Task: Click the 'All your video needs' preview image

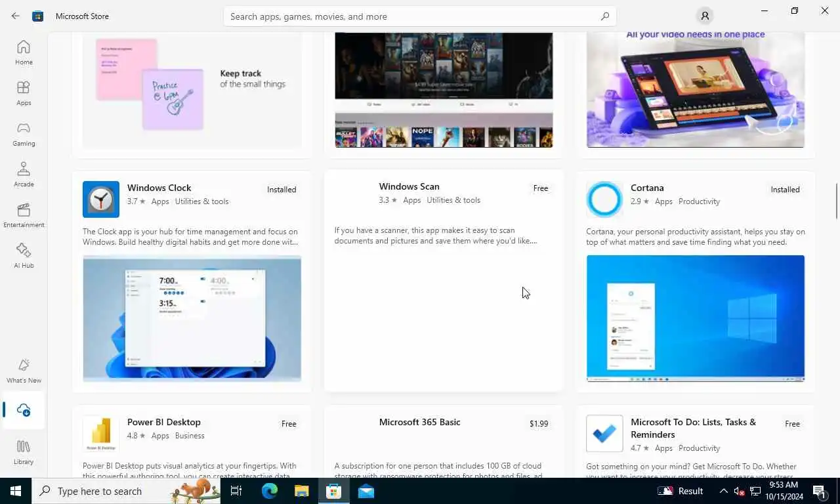Action: coord(696,90)
